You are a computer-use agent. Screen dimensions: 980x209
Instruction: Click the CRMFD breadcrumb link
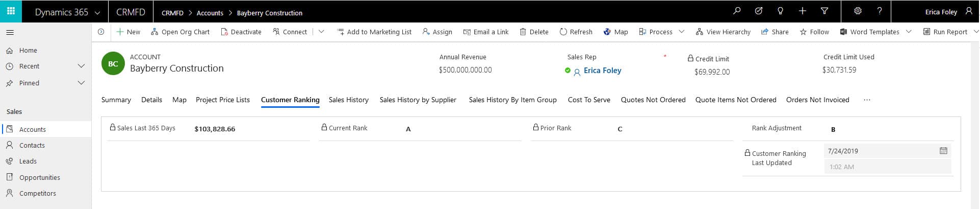click(x=172, y=13)
